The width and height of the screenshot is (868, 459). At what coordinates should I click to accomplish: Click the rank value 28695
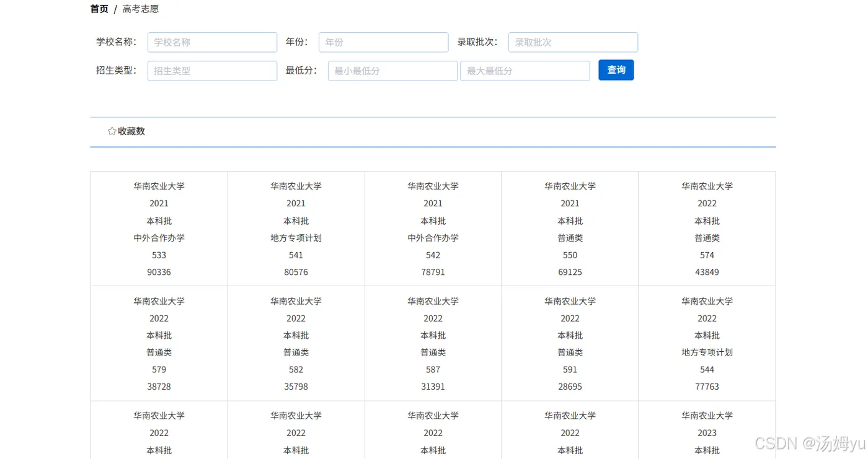[570, 387]
